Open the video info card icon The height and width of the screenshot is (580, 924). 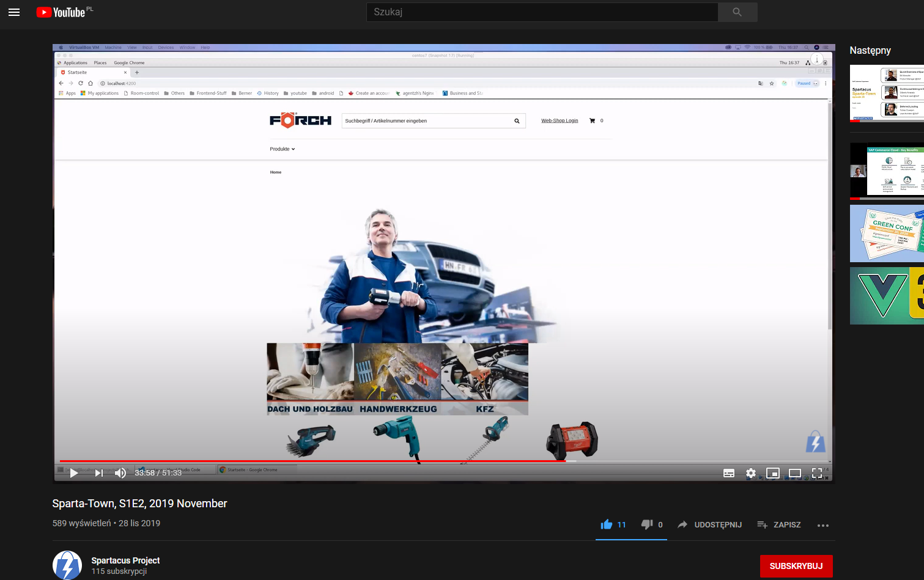pyautogui.click(x=817, y=59)
